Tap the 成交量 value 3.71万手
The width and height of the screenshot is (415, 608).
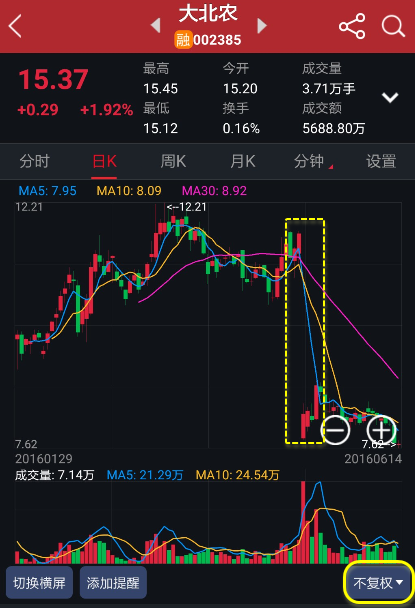click(329, 89)
